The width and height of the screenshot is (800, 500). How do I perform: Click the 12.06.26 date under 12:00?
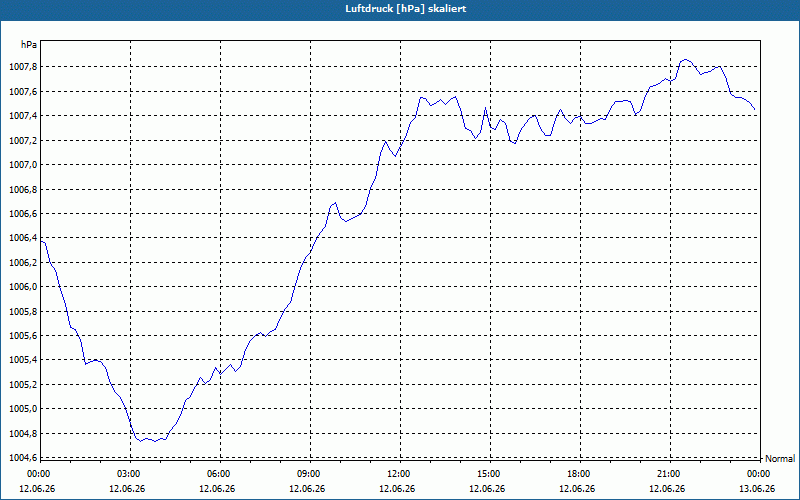coord(397,489)
